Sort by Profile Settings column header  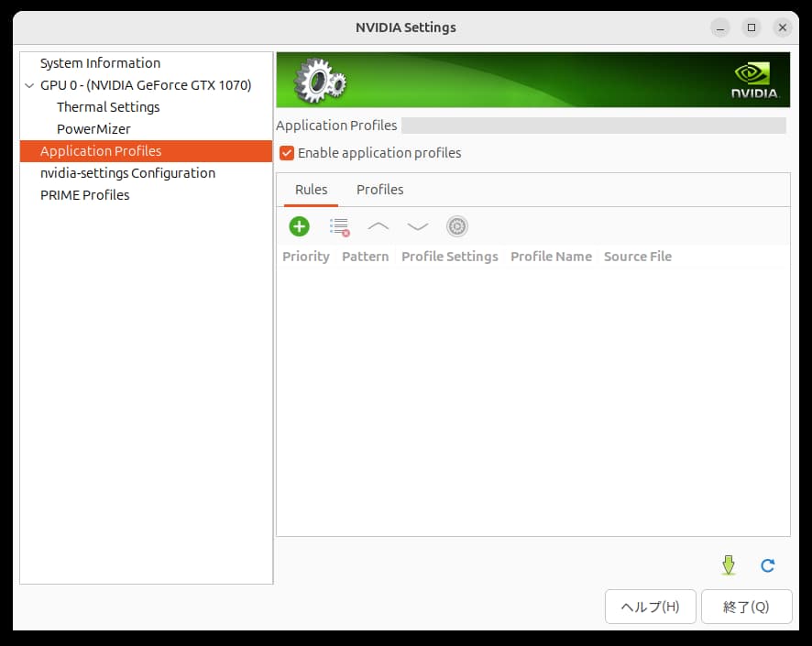(x=449, y=257)
